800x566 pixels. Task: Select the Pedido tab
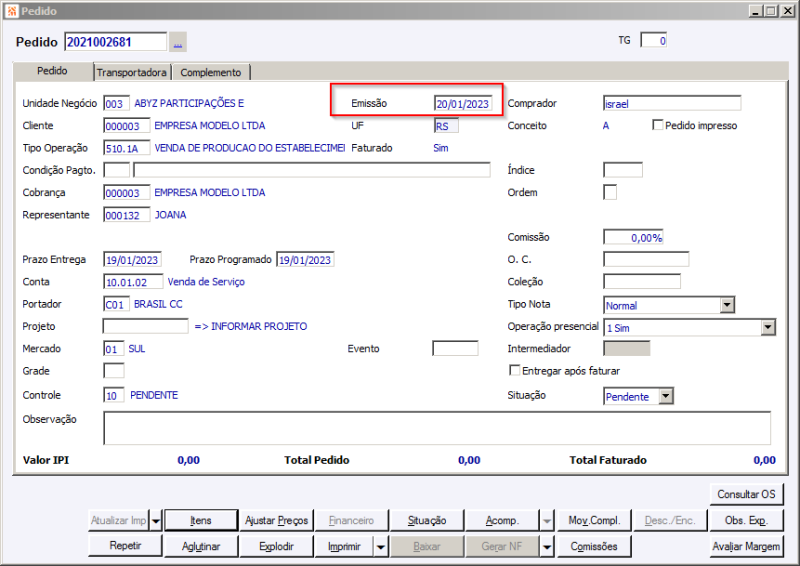pyautogui.click(x=52, y=71)
